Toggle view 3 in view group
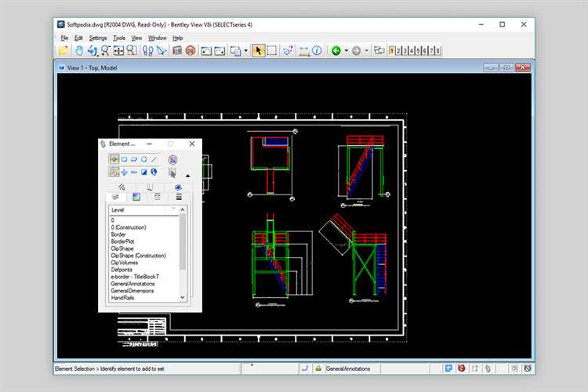The height and width of the screenshot is (392, 588). tap(405, 50)
